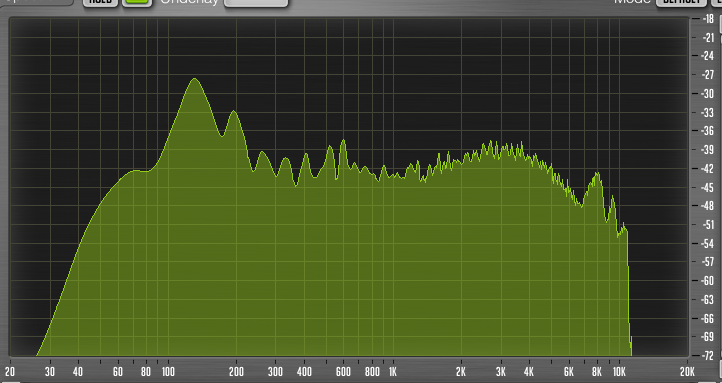Click the -69 dB scale label
Screen dimensions: 722x383
708,337
